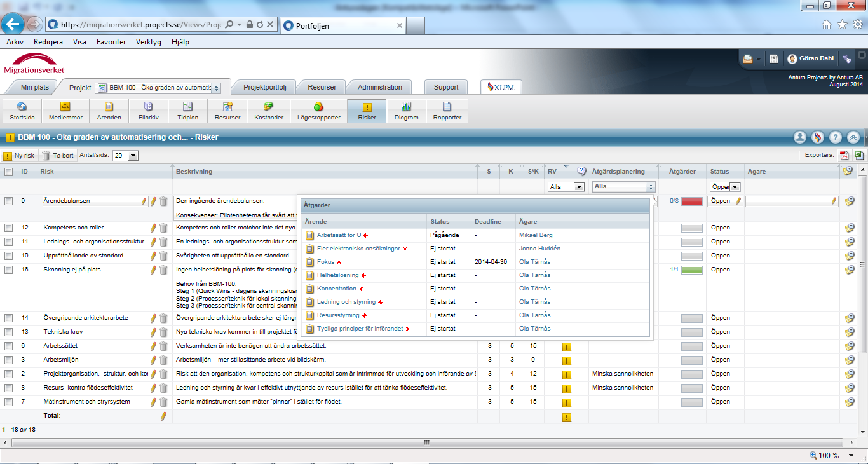Tick checkbox for Mätinstrument och stryrsystem row
Screen dimensions: 868x464
click(8, 402)
